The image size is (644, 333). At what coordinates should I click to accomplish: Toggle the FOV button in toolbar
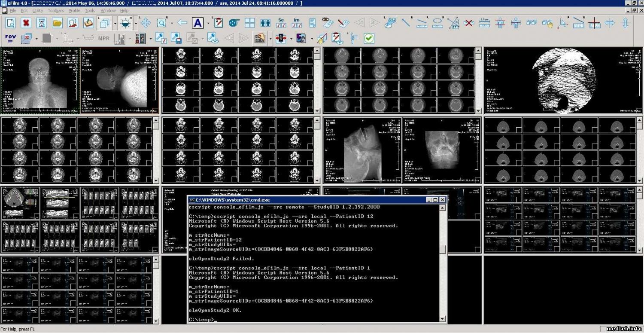coord(10,39)
